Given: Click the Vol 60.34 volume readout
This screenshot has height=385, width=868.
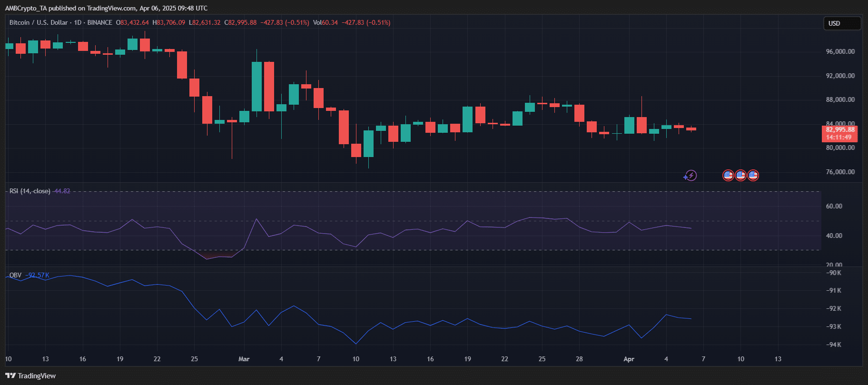Looking at the screenshot, I should tap(325, 22).
